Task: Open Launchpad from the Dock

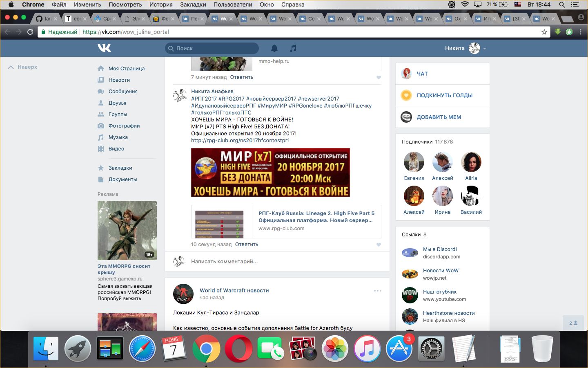Action: pos(78,349)
